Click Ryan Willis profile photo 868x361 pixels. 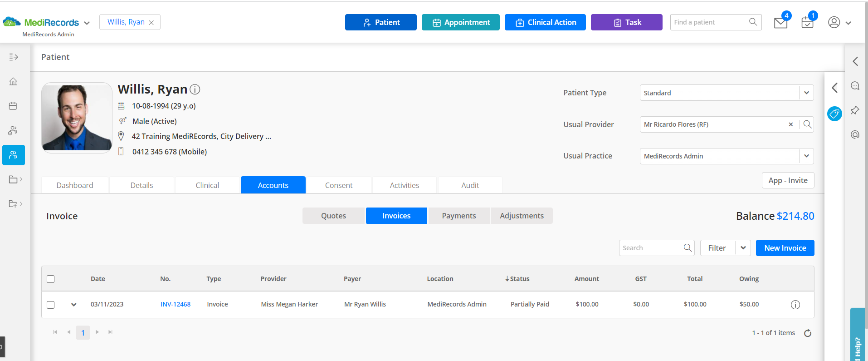(77, 118)
